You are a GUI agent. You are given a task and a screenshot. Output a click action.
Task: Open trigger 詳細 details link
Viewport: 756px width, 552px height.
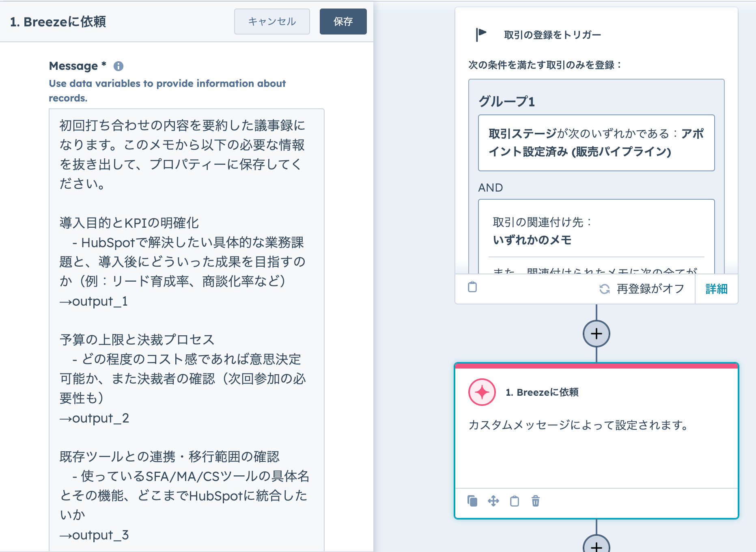click(x=717, y=289)
